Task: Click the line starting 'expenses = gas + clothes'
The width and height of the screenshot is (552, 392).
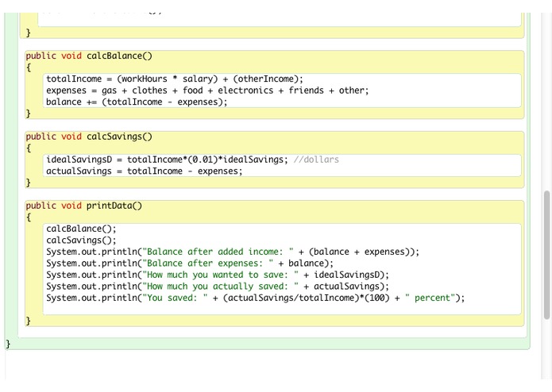Action: click(x=207, y=90)
